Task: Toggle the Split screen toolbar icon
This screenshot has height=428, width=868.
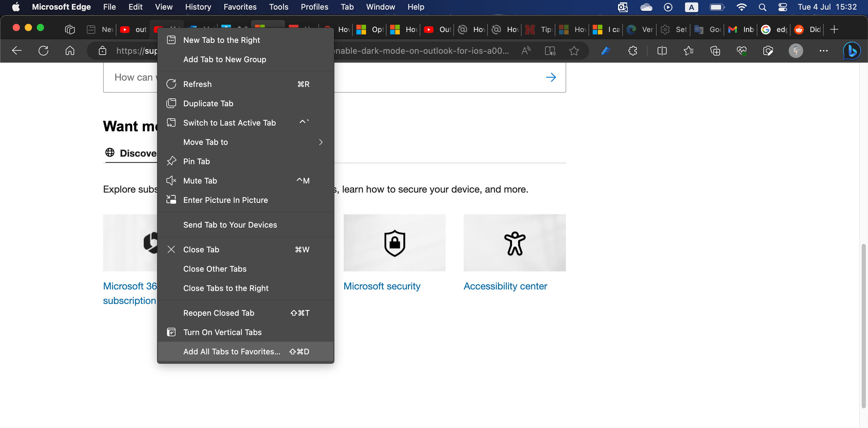Action: (662, 51)
